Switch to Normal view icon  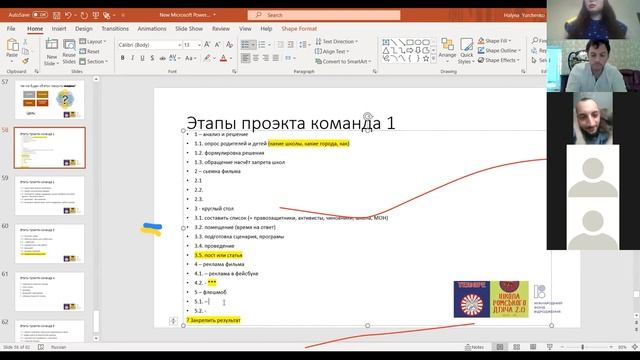(x=500, y=347)
